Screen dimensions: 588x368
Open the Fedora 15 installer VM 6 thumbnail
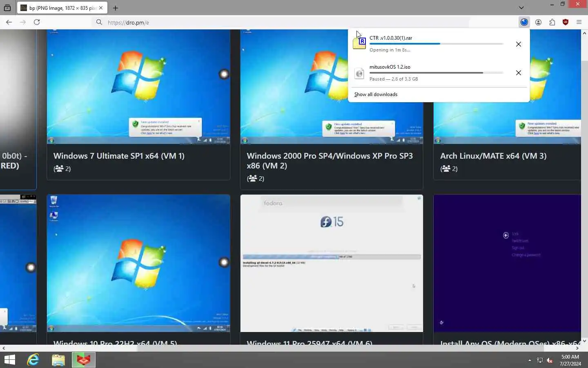332,263
